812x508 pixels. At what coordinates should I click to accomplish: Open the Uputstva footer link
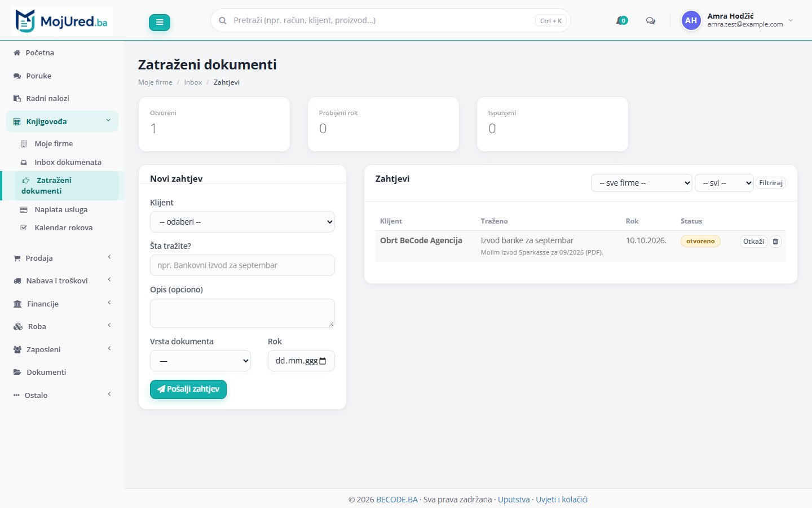click(514, 500)
